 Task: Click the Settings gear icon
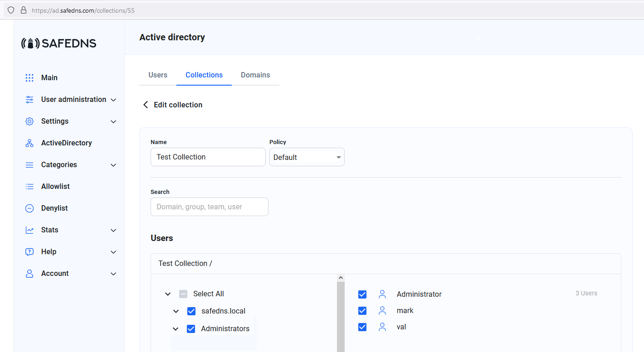coord(29,121)
